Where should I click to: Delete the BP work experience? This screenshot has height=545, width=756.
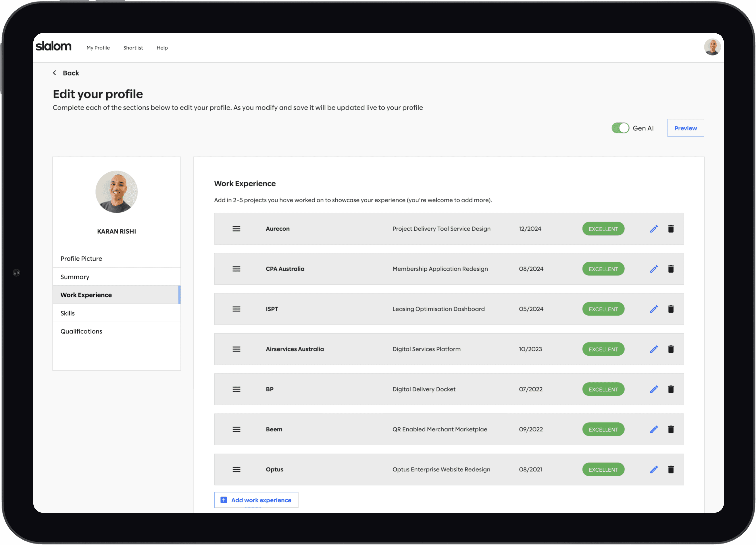pos(671,389)
